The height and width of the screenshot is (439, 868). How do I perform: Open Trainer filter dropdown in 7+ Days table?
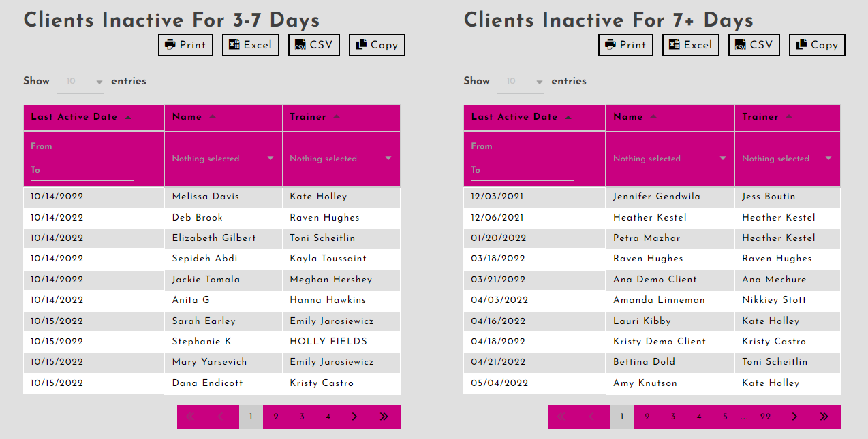click(787, 159)
